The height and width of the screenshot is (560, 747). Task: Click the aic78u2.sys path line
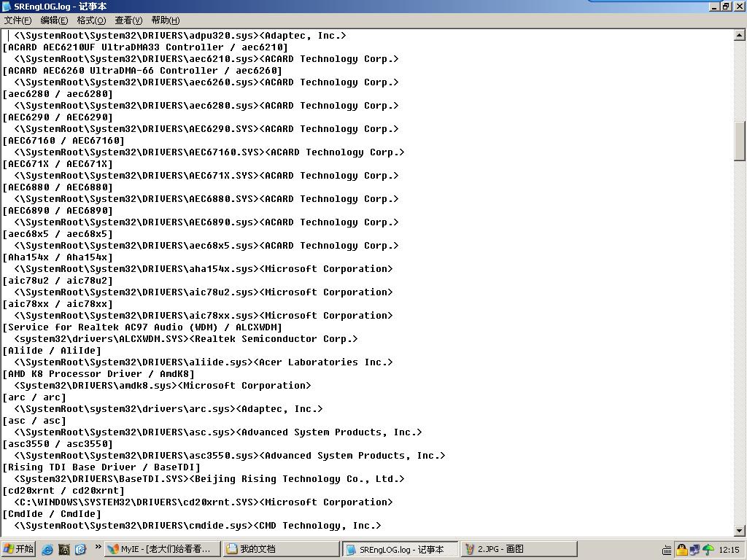[x=204, y=292]
